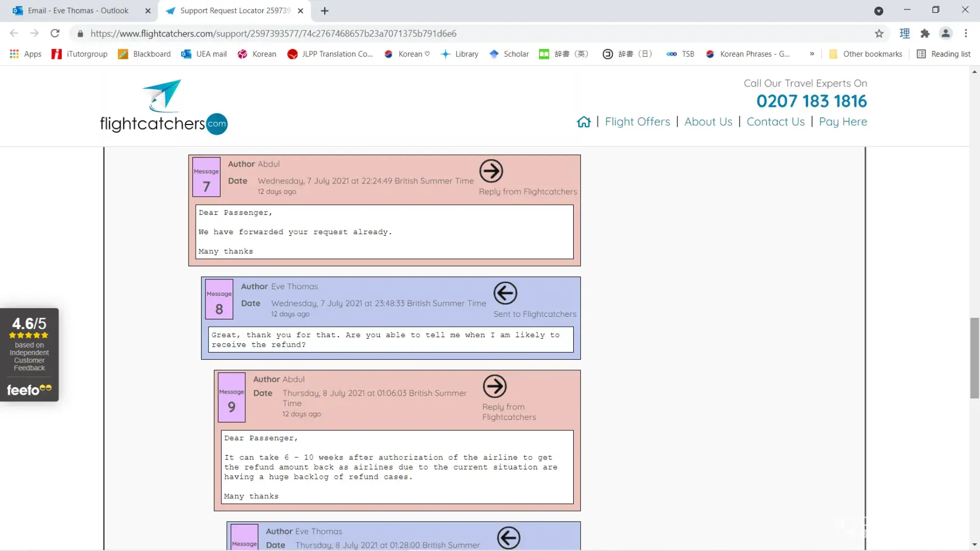This screenshot has height=551, width=980.
Task: Open a new browser tab
Action: 325,11
